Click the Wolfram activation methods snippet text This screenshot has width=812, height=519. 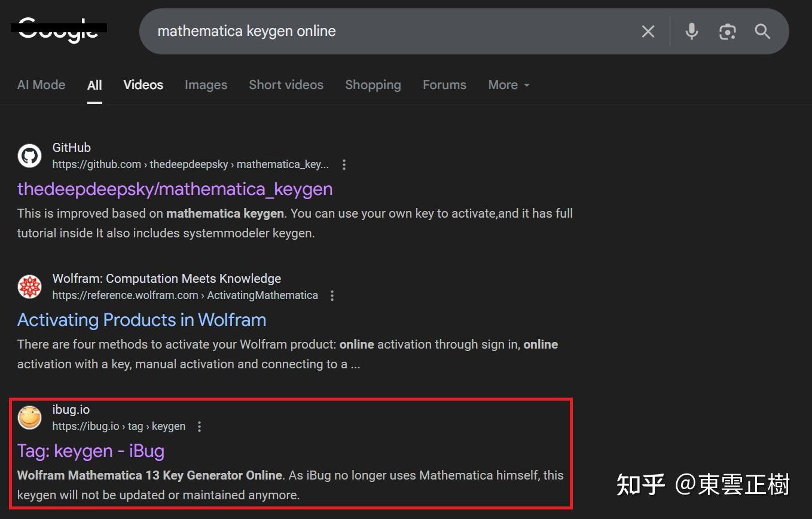(x=288, y=354)
